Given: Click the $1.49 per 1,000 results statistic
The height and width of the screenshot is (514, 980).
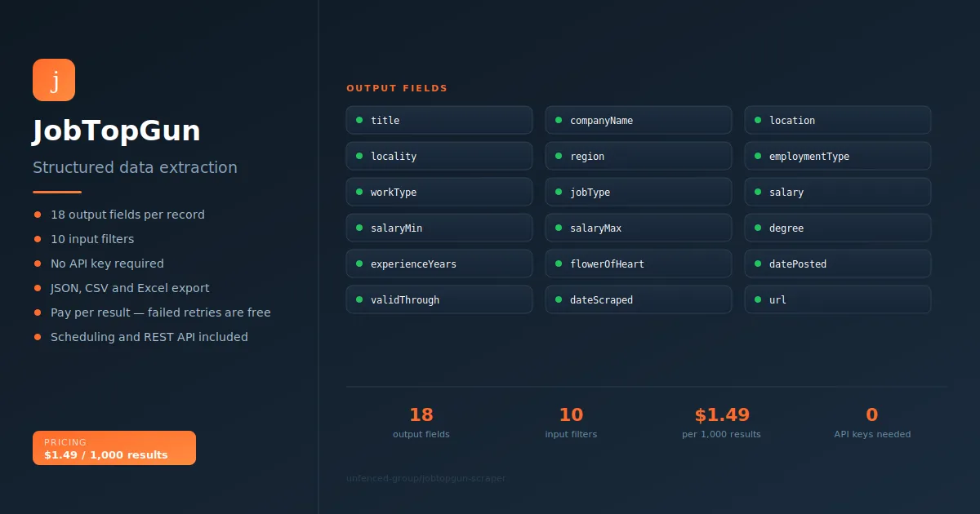Looking at the screenshot, I should [722, 423].
